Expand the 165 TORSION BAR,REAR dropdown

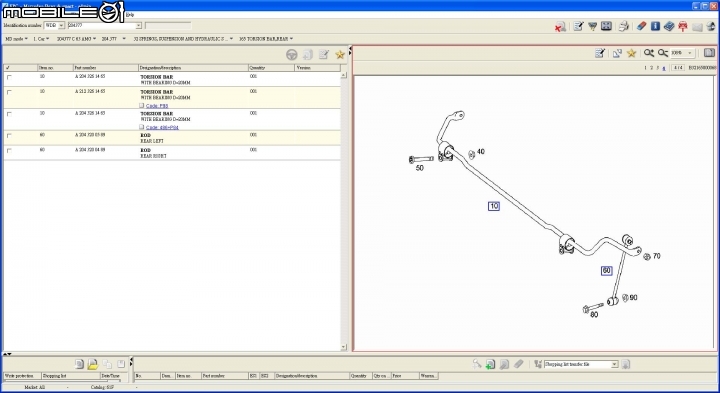tap(266, 39)
